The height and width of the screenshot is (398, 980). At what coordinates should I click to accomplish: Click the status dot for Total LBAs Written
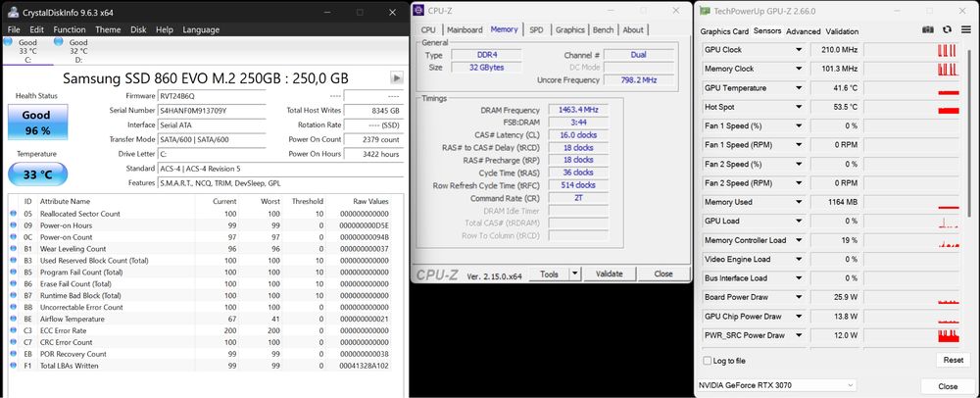pos(14,366)
